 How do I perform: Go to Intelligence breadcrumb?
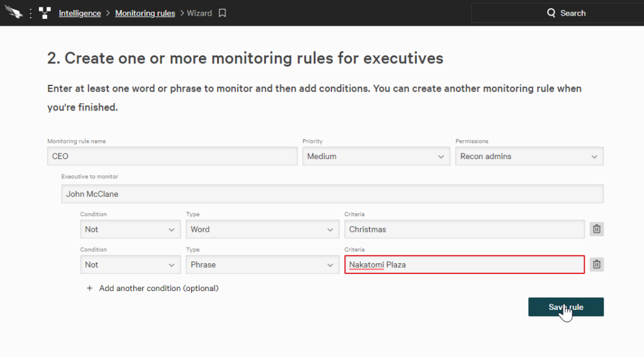(80, 13)
